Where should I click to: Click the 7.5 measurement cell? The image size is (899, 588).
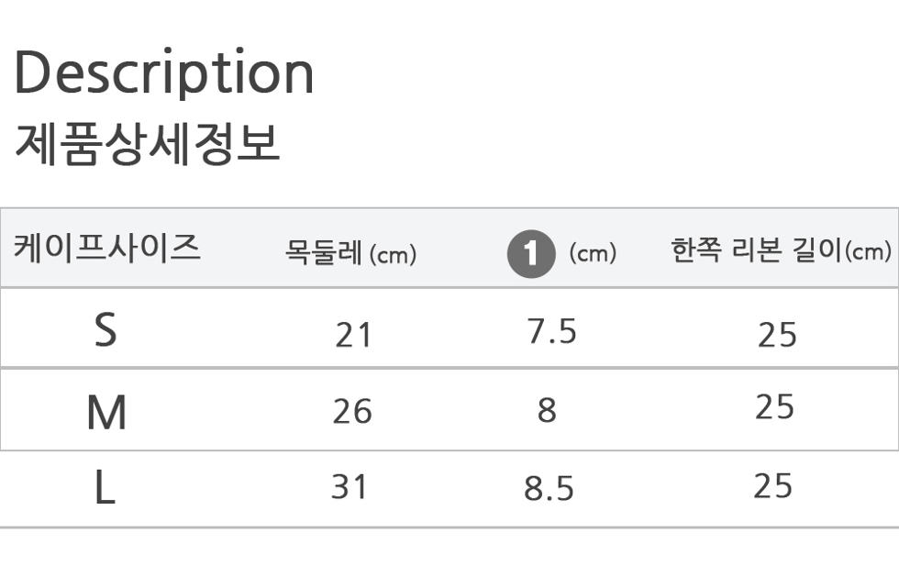551,332
